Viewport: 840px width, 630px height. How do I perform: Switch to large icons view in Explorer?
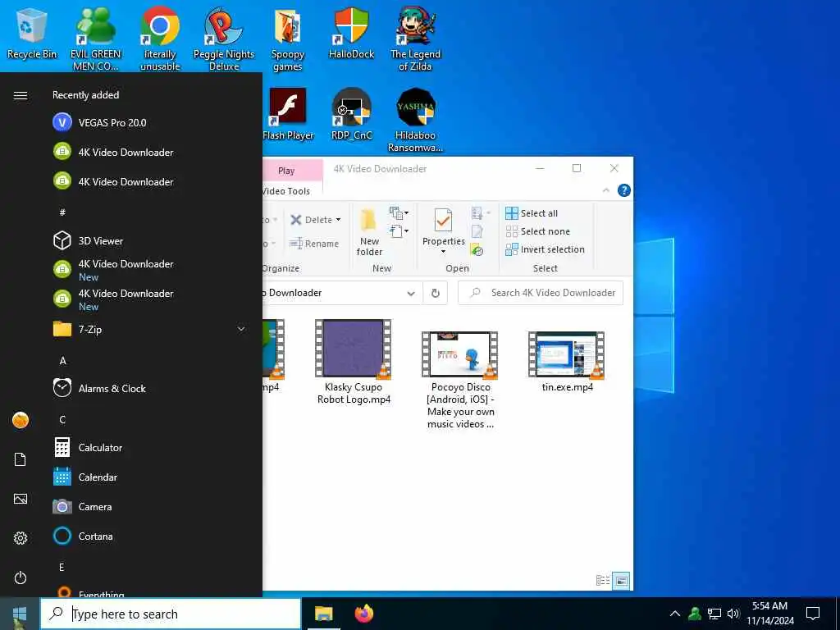pos(621,580)
